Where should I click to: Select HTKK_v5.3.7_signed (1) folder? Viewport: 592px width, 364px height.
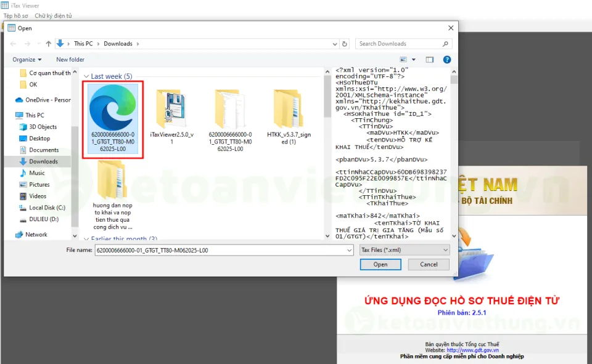289,117
